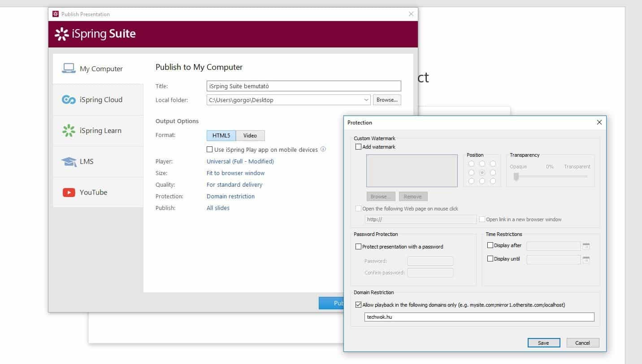Click the Display after date field
Image resolution: width=642 pixels, height=364 pixels.
[554, 246]
